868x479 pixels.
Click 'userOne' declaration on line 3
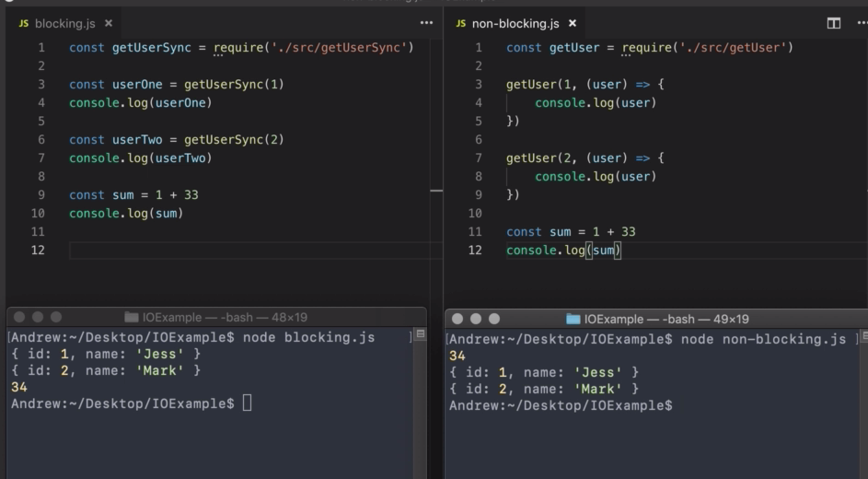pos(137,85)
